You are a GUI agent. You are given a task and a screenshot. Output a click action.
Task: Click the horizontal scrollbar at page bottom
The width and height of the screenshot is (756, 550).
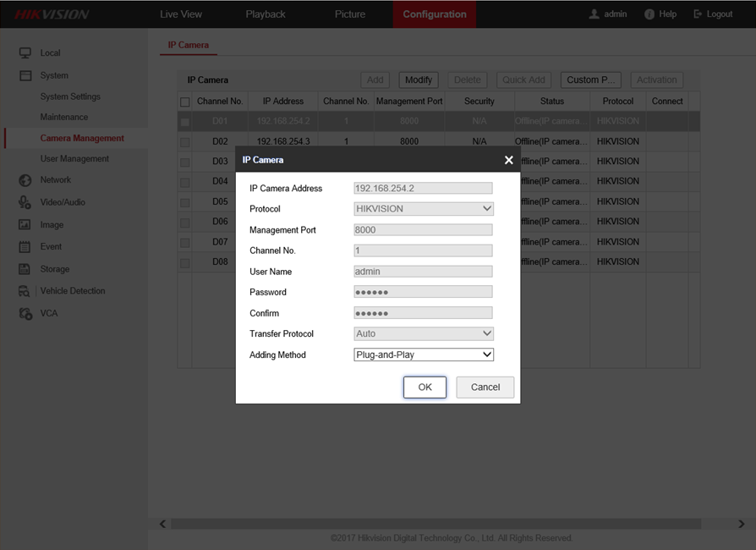(x=452, y=525)
